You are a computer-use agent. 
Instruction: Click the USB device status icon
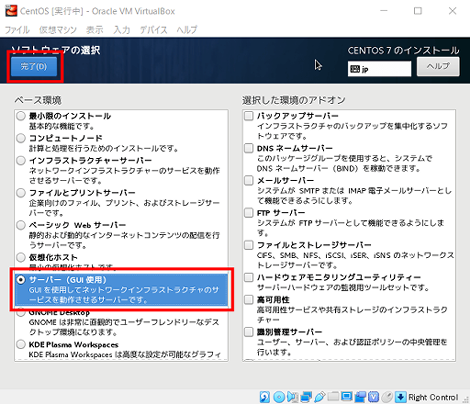320,397
